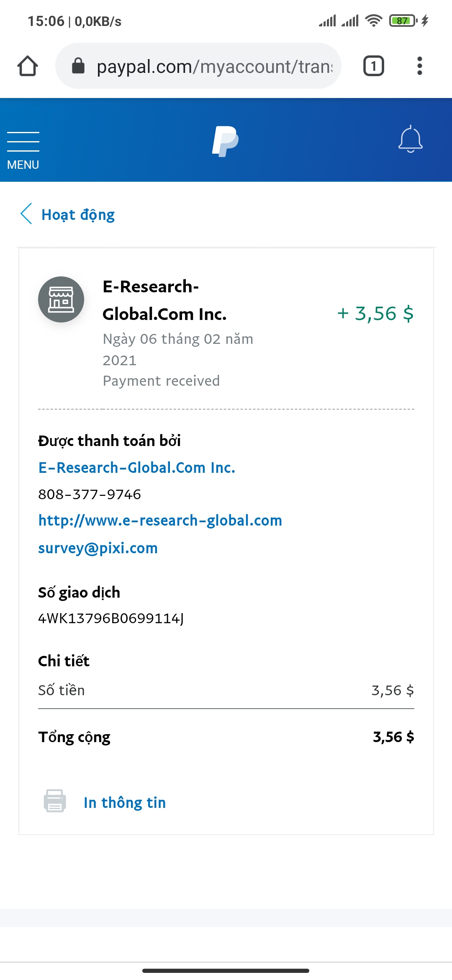Tap the PayPal logo
Screen dimensions: 452x980
tap(225, 141)
